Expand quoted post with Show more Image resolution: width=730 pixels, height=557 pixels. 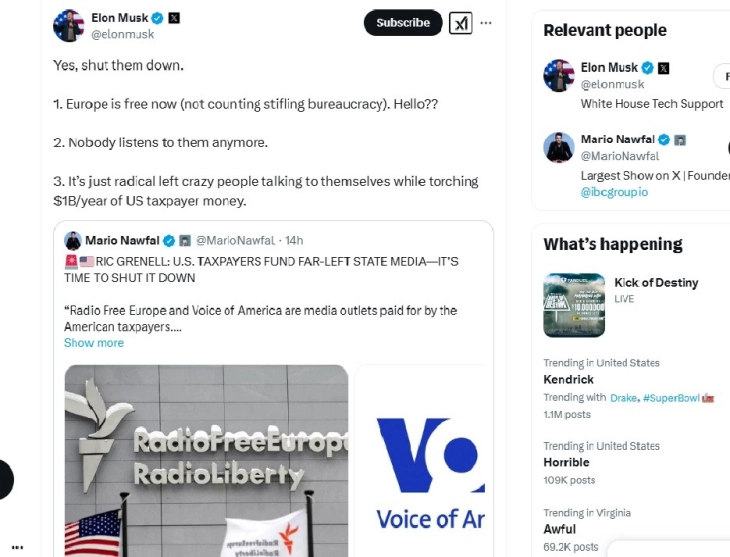94,343
